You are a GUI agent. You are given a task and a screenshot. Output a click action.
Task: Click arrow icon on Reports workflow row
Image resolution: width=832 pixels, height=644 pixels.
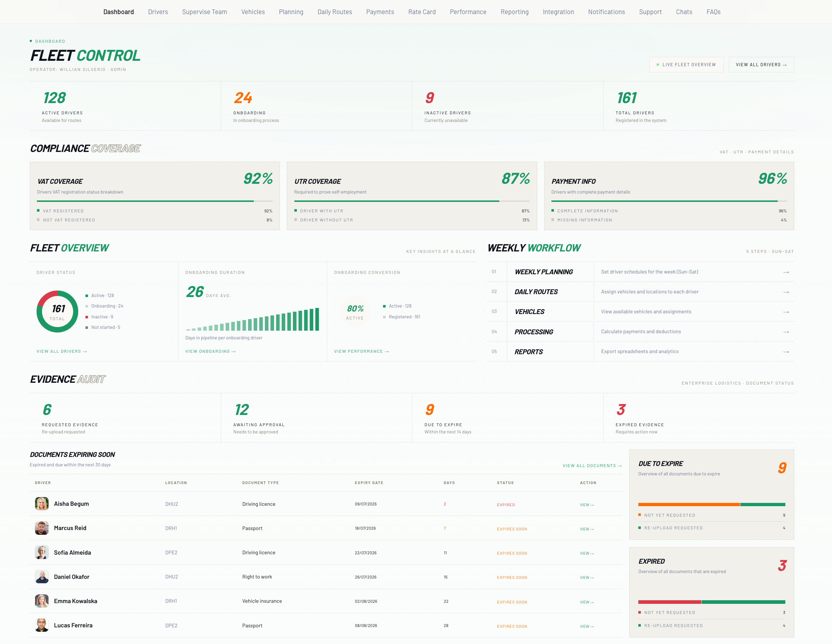tap(786, 352)
